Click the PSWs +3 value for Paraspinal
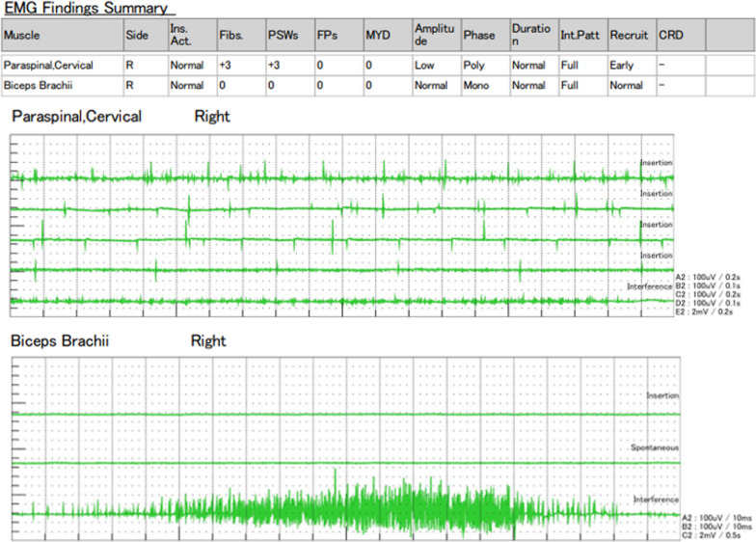Screen dimensions: 756x542 pyautogui.click(x=290, y=66)
